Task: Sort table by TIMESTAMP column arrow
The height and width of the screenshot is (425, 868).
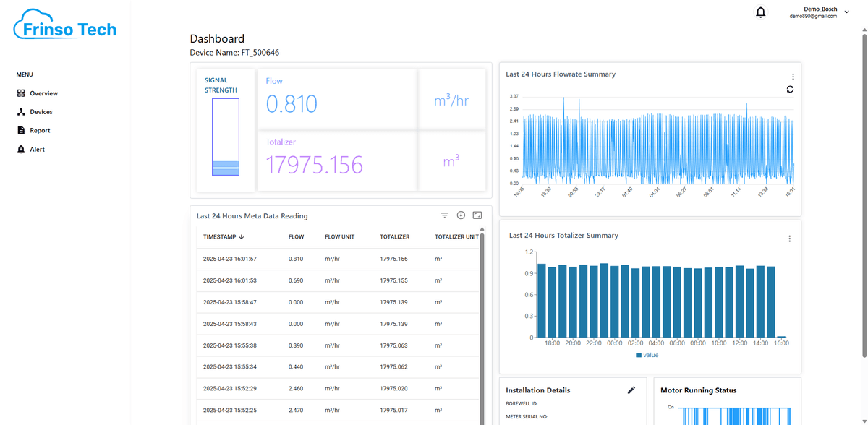Action: point(242,236)
